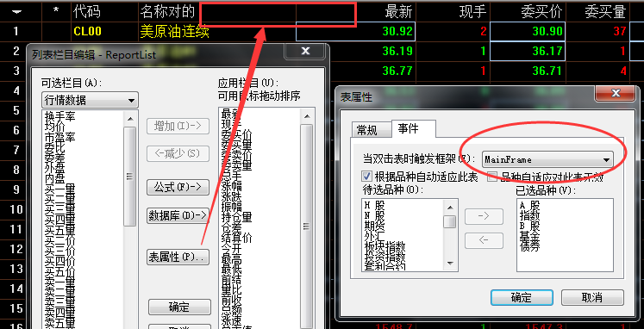644x329 pixels.
Task: Select 量比 in 应用栏目 list
Action: pyautogui.click(x=231, y=290)
